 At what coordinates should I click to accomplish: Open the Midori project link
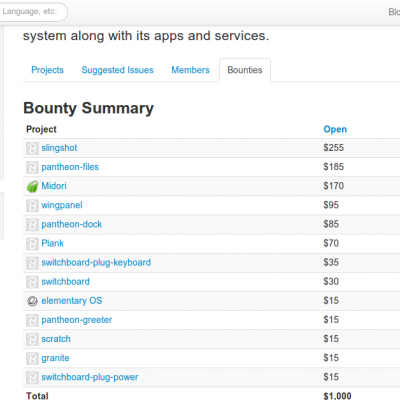[x=54, y=186]
